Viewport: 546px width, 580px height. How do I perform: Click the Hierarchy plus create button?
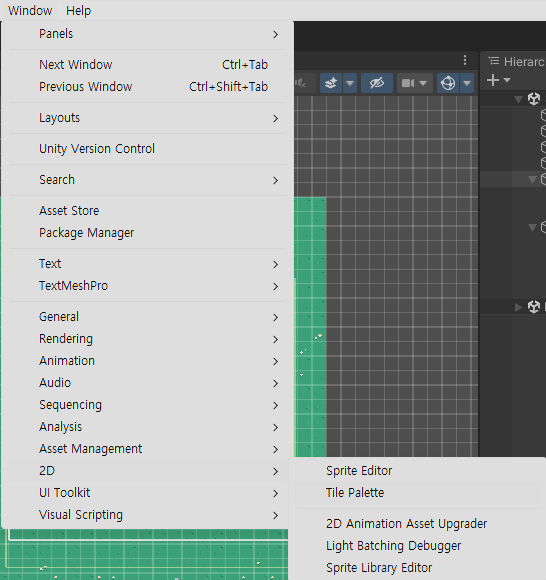click(493, 80)
